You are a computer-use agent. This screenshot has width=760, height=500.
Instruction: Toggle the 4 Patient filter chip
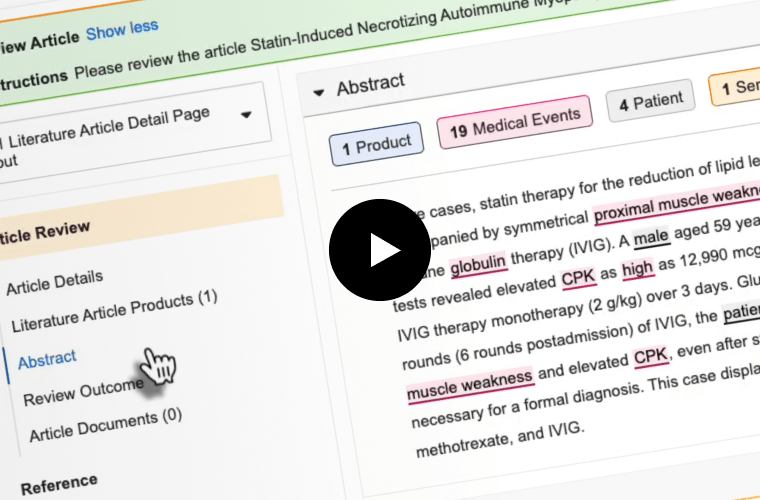click(x=650, y=101)
